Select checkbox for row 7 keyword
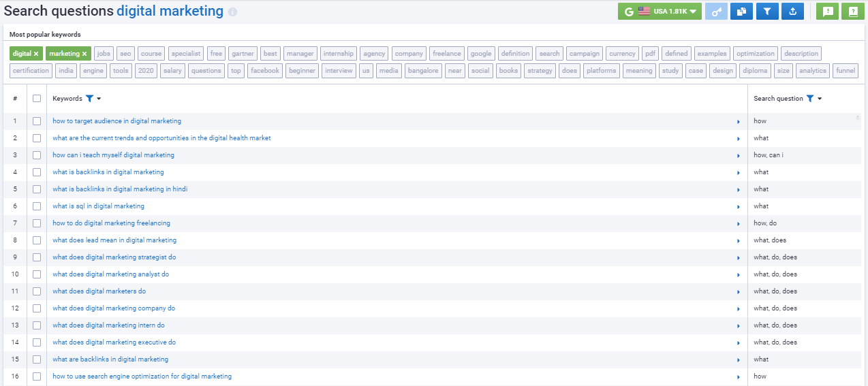This screenshot has height=386, width=868. pos(37,223)
